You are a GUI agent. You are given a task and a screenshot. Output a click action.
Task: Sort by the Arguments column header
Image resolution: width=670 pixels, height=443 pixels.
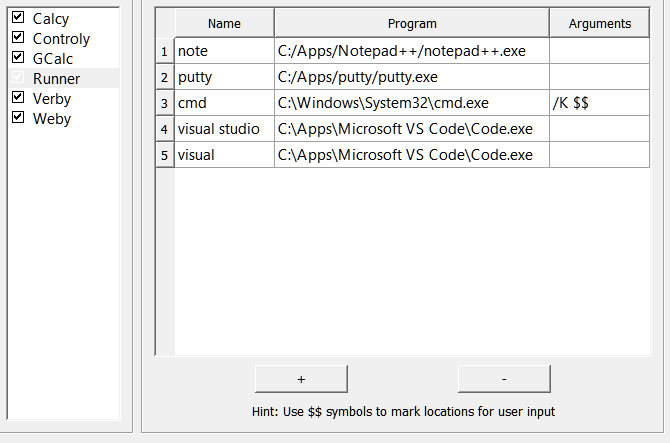(599, 23)
